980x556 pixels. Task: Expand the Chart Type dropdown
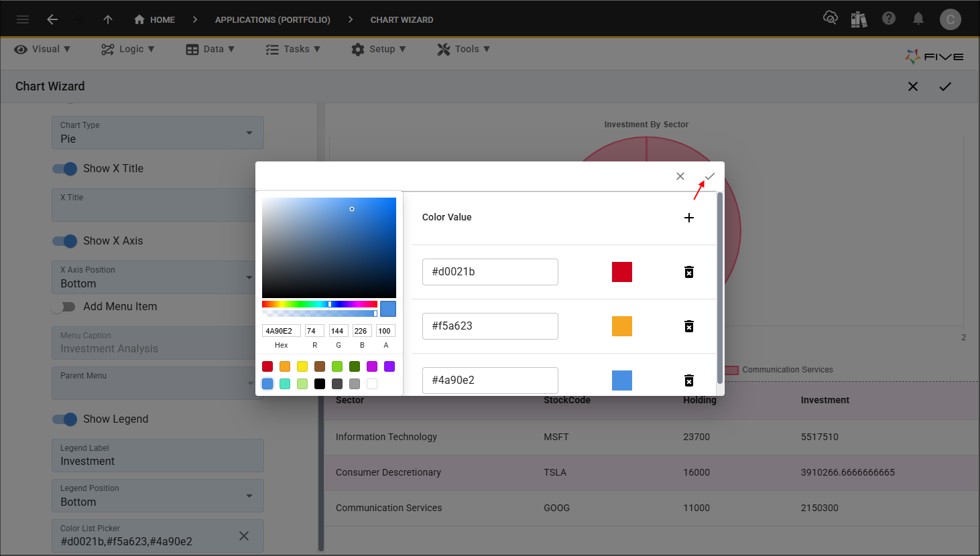[x=249, y=133]
